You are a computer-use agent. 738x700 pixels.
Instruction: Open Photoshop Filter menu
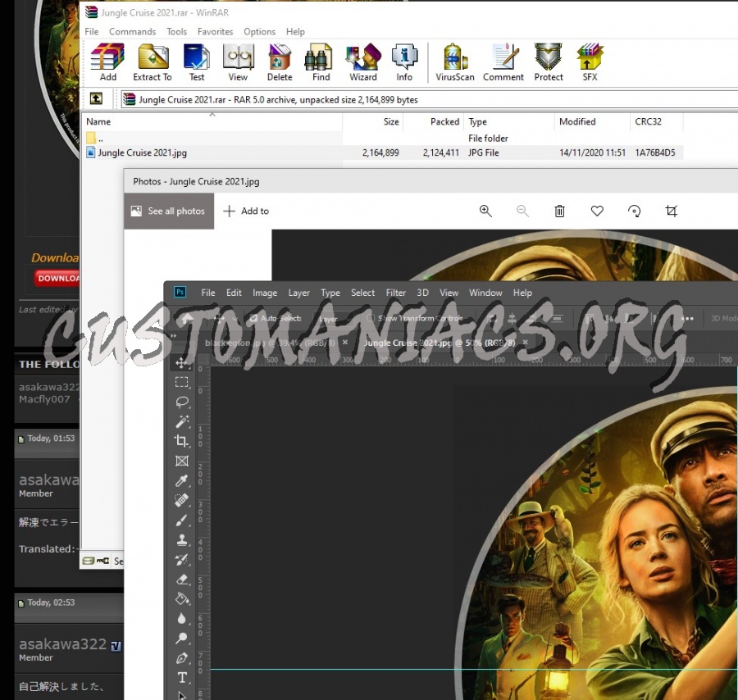tap(396, 293)
